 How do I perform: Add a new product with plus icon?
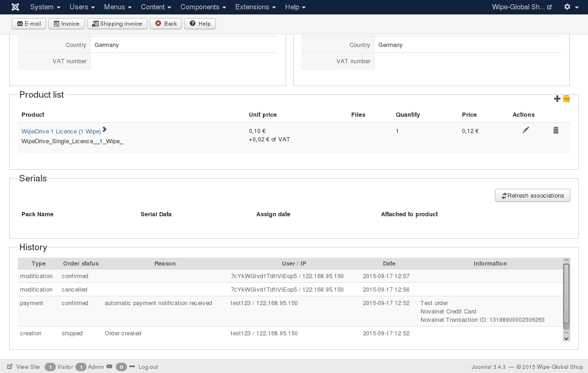tap(557, 99)
